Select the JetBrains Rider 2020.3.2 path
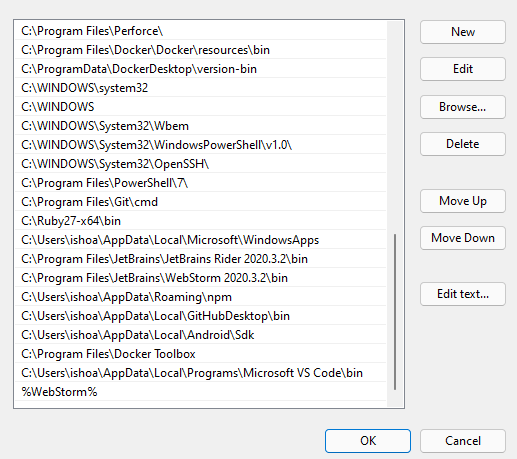This screenshot has width=517, height=459. [200, 259]
